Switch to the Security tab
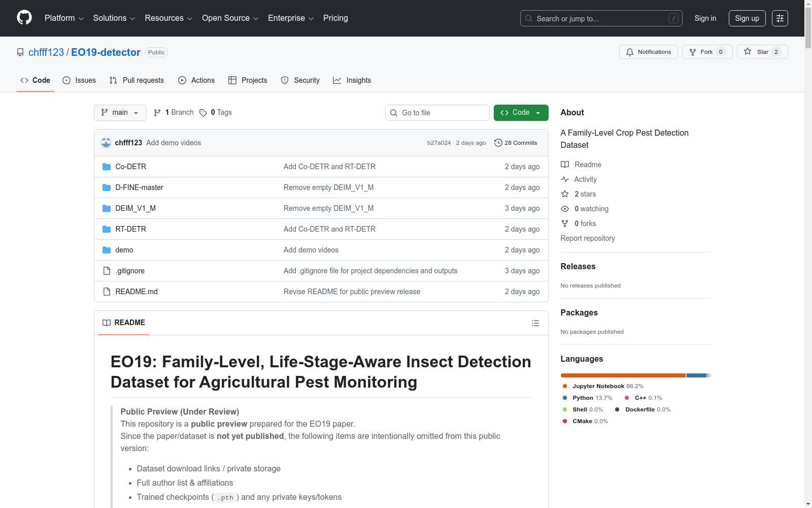The width and height of the screenshot is (812, 508). (x=300, y=80)
